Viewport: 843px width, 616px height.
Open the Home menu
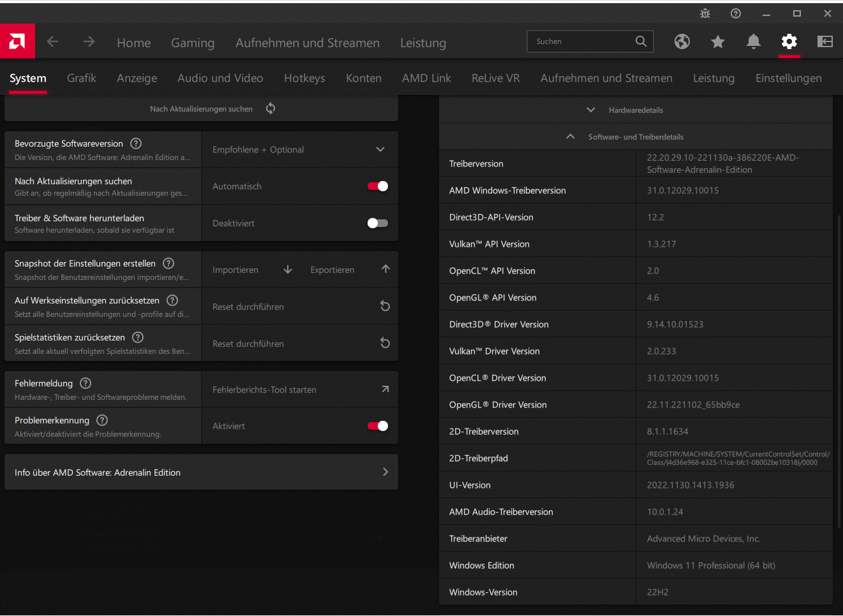tap(134, 43)
